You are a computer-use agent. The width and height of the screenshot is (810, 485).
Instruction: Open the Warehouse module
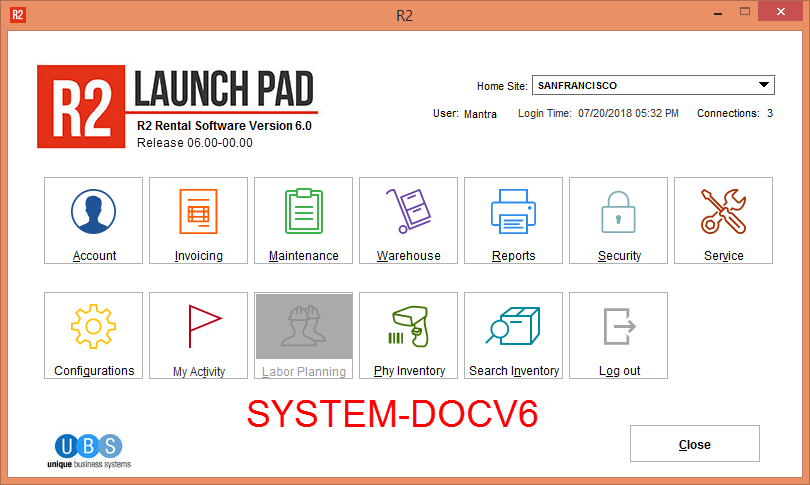tap(408, 221)
